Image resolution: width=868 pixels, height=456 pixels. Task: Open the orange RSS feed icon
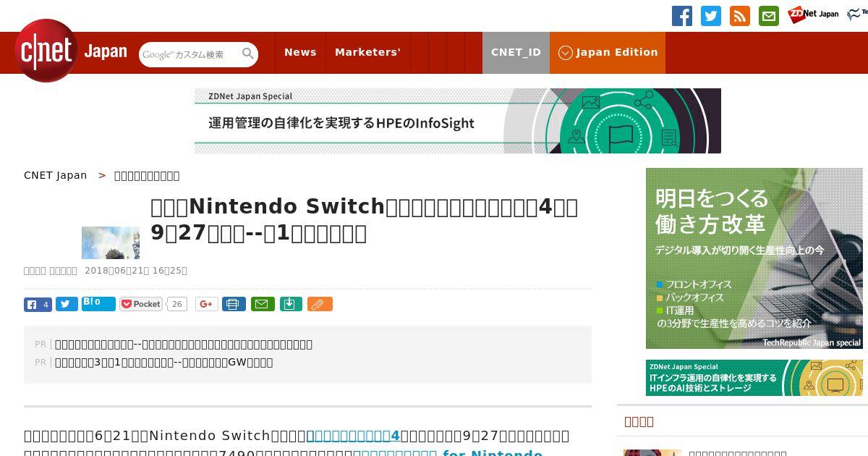coord(740,16)
